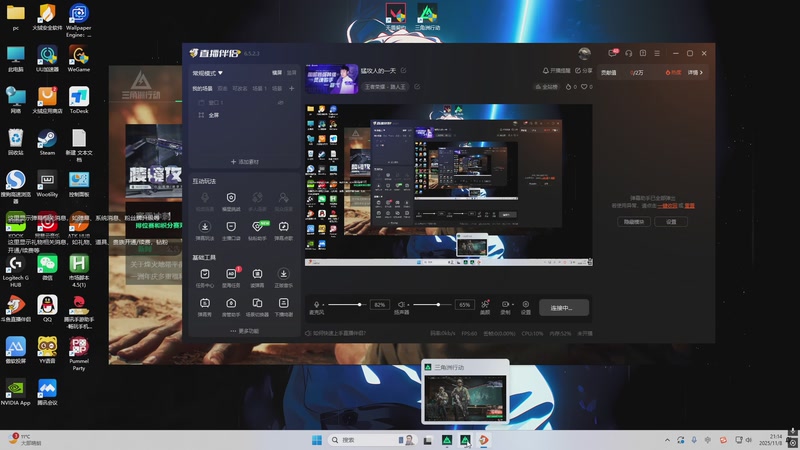The width and height of the screenshot is (800, 450).
Task: Click the 隐藏模块 hide module button
Action: [634, 221]
